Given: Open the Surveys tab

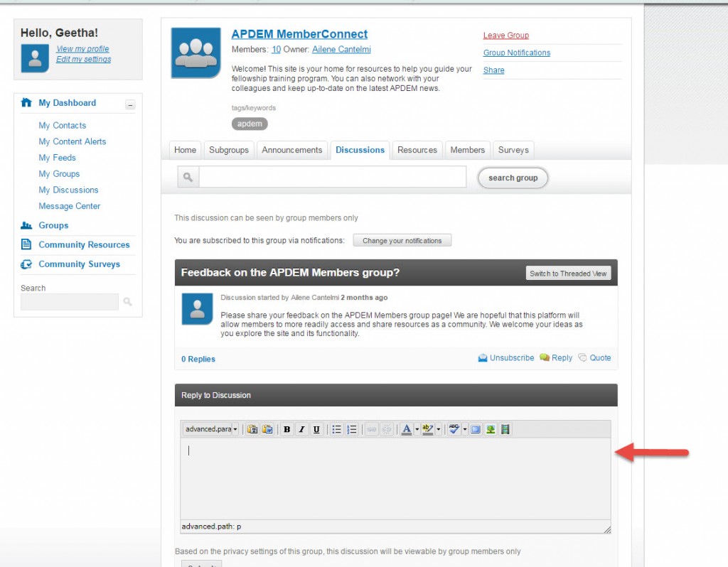Looking at the screenshot, I should click(x=513, y=150).
